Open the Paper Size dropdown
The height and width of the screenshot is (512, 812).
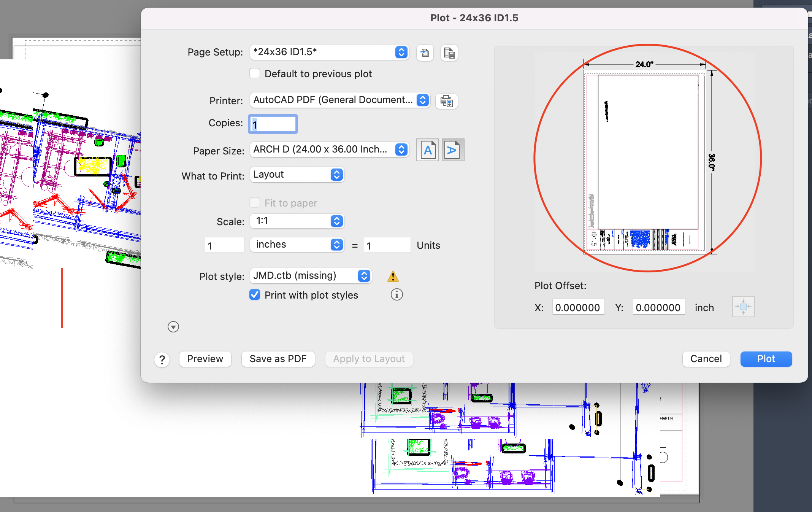click(x=329, y=149)
